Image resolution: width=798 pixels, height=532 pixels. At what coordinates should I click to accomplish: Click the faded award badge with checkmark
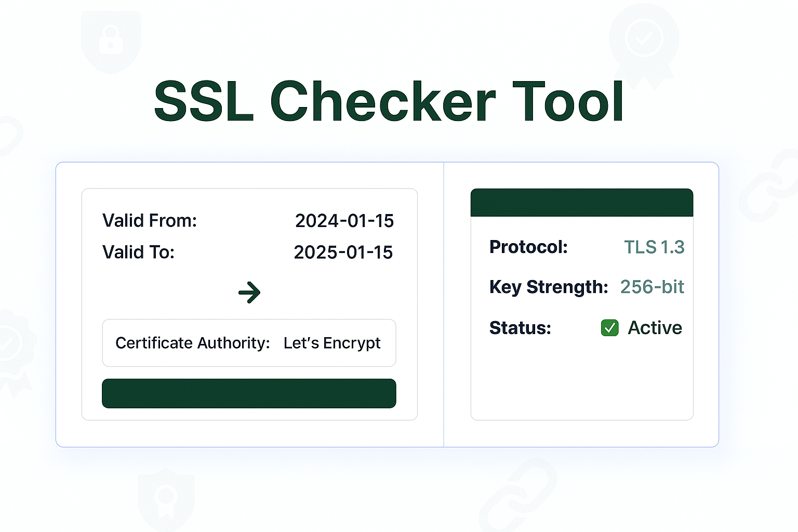644,42
